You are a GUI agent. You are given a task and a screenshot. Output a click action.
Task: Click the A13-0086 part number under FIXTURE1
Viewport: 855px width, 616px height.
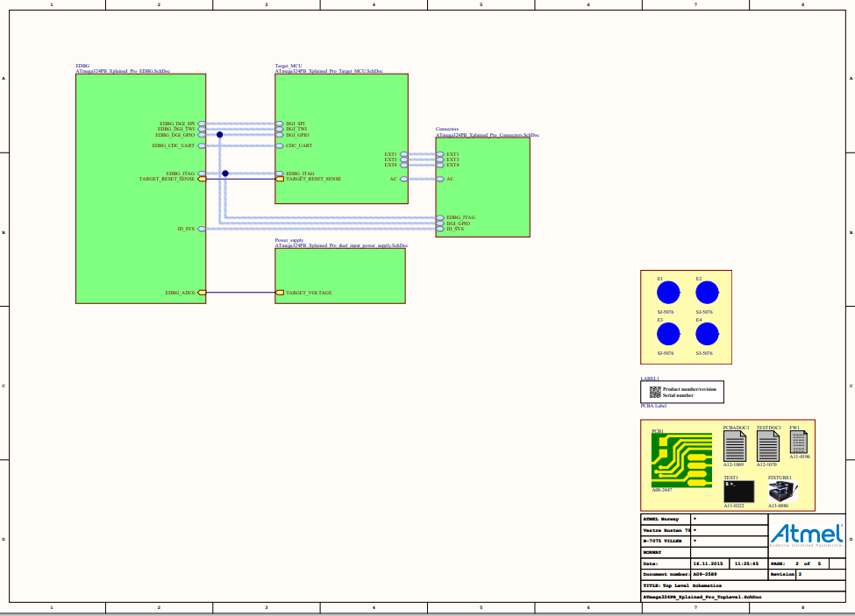pyautogui.click(x=778, y=506)
